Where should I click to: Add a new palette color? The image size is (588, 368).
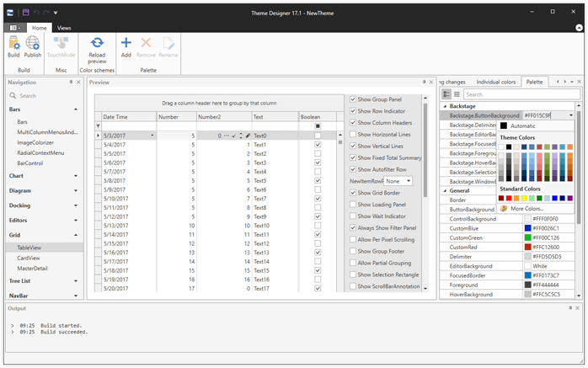126,44
